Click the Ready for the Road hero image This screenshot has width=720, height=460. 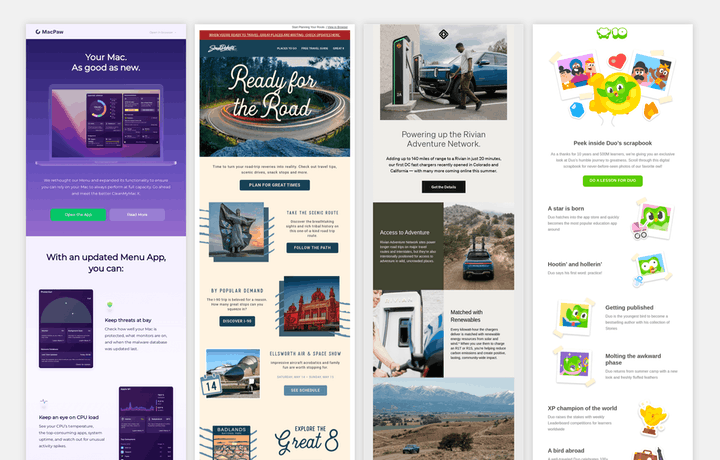point(275,107)
